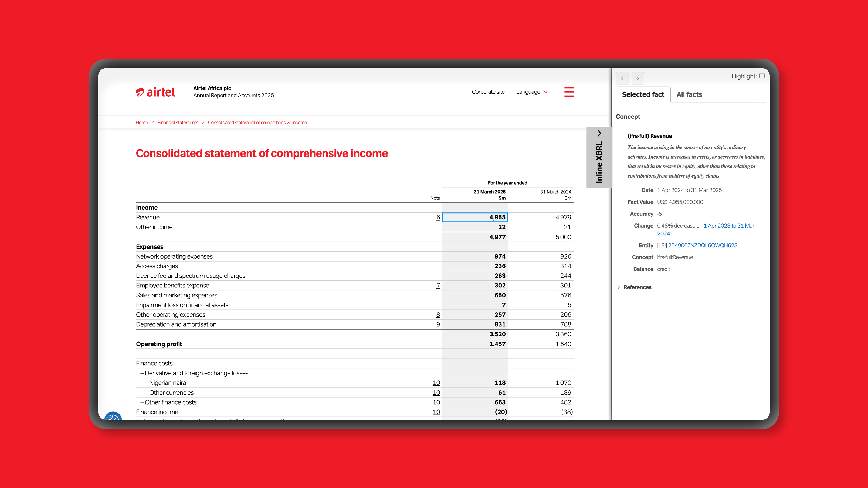Open note 6 next to Revenue

pos(438,217)
